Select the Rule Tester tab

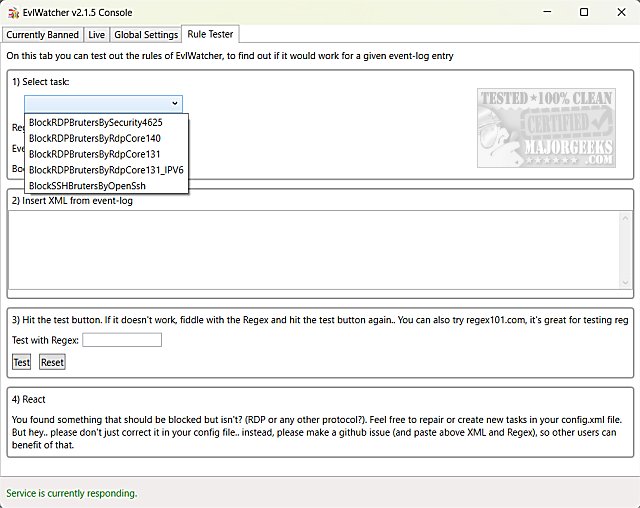210,34
